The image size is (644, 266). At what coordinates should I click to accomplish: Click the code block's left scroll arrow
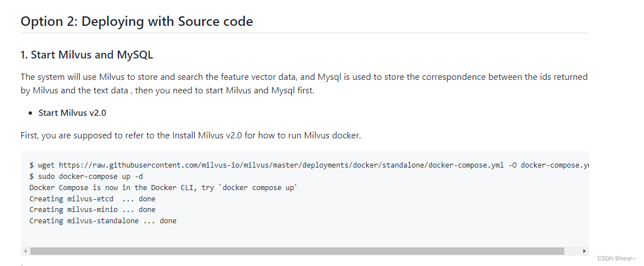pyautogui.click(x=25, y=251)
